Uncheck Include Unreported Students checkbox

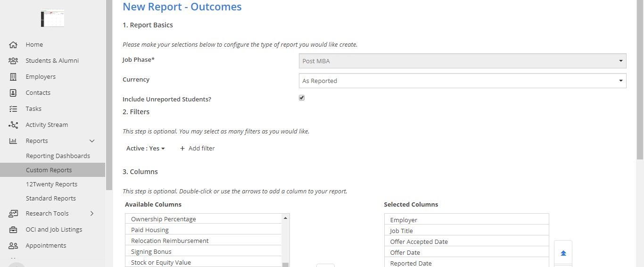(x=302, y=98)
